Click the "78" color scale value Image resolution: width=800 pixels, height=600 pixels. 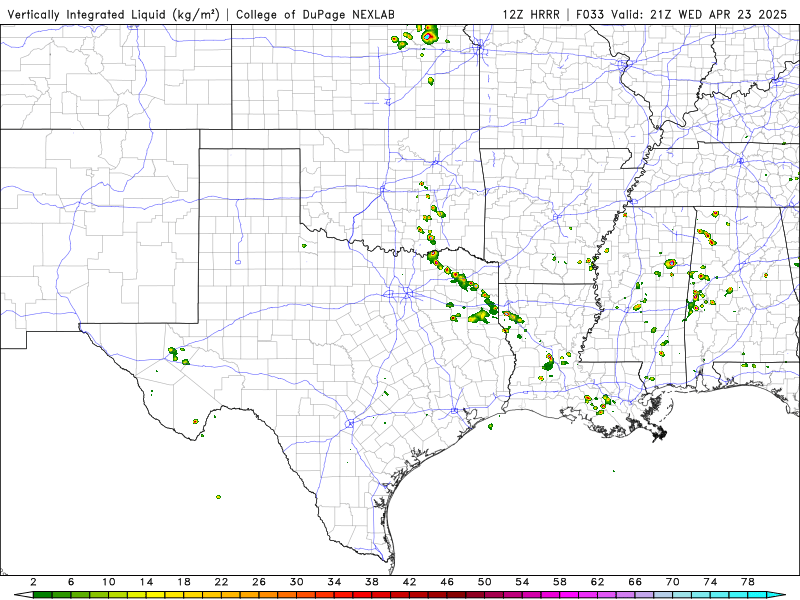click(748, 582)
